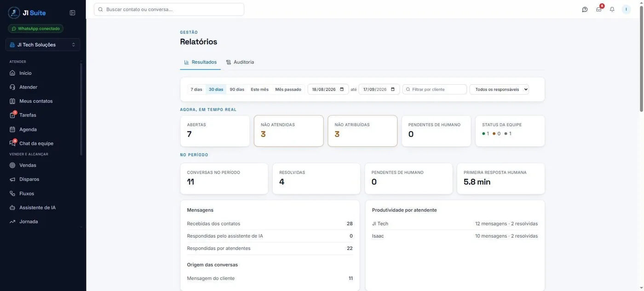
Task: Click the Assistente de IA robot icon
Action: pos(12,208)
